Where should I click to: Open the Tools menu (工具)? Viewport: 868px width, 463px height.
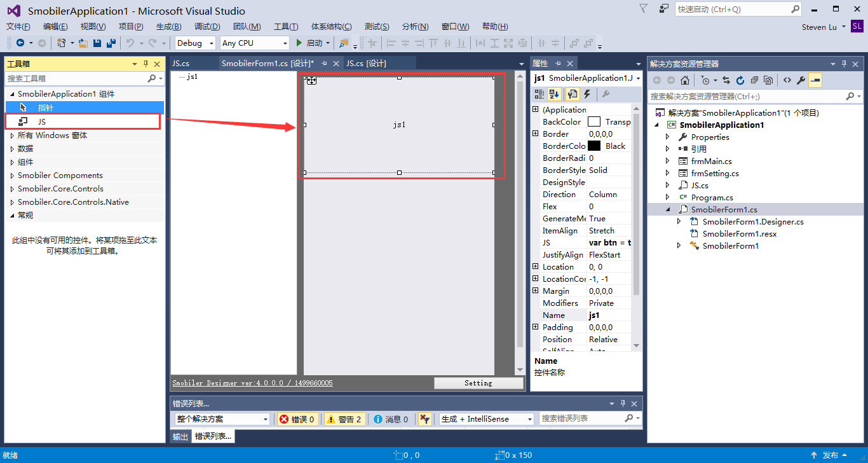(x=286, y=27)
